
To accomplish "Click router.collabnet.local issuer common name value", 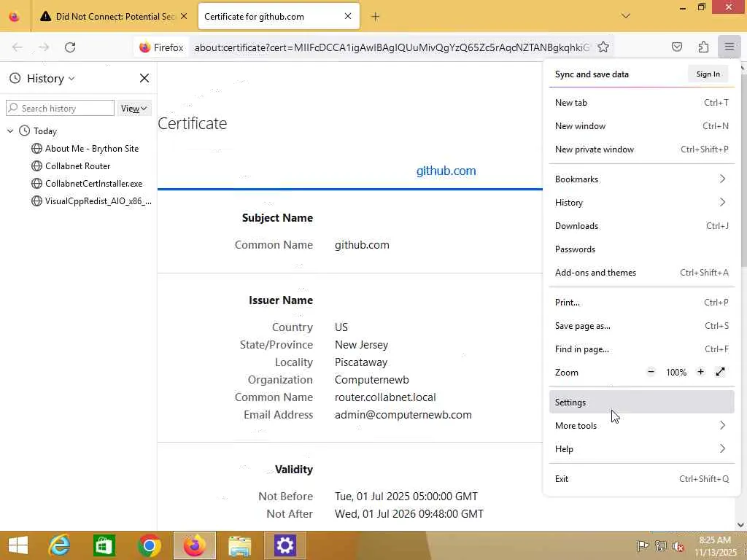I will pyautogui.click(x=385, y=397).
